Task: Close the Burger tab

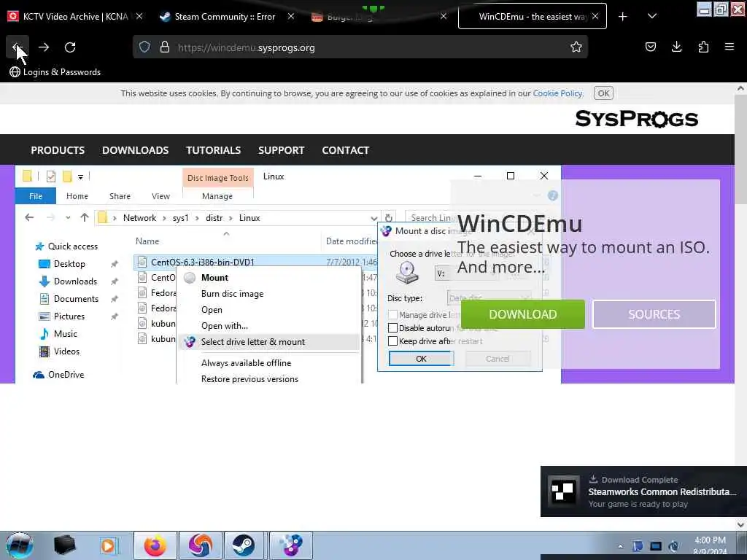Action: pyautogui.click(x=444, y=16)
